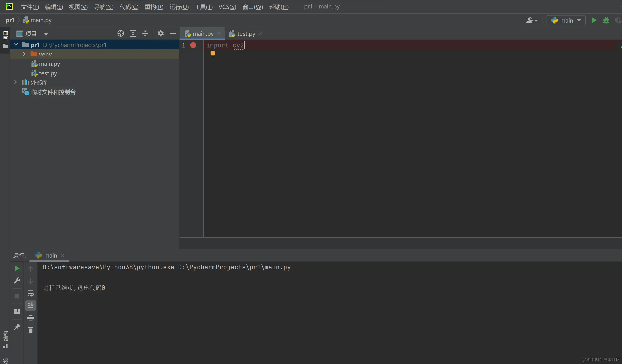Click the rerun button in the run panel

[17, 268]
